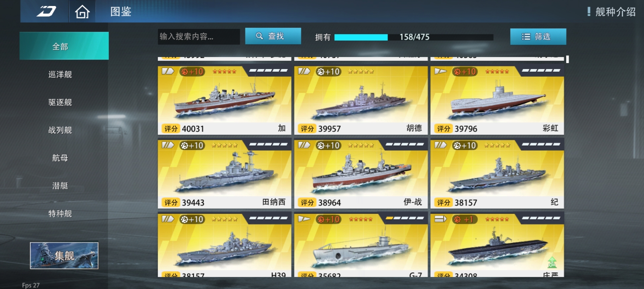Switch to the 巡洋舰 category
This screenshot has width=644, height=289.
[60, 74]
